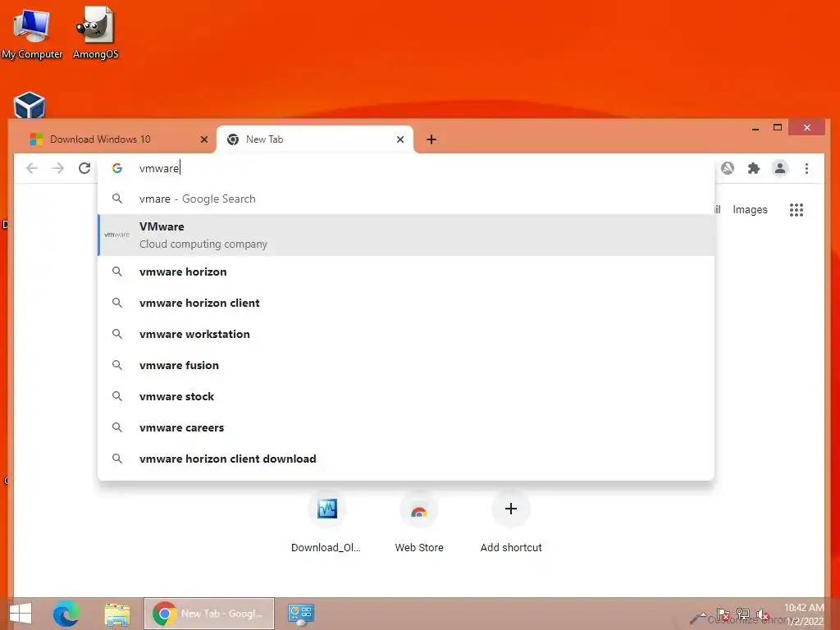Click the VMware logo in suggestion
The height and width of the screenshot is (630, 840).
coord(116,235)
